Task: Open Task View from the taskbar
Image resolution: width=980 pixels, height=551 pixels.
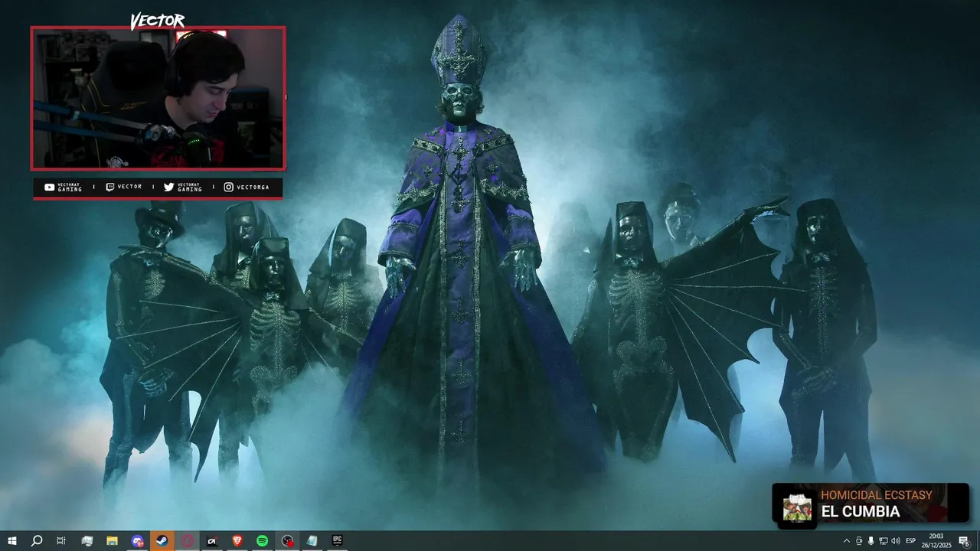Action: click(61, 541)
